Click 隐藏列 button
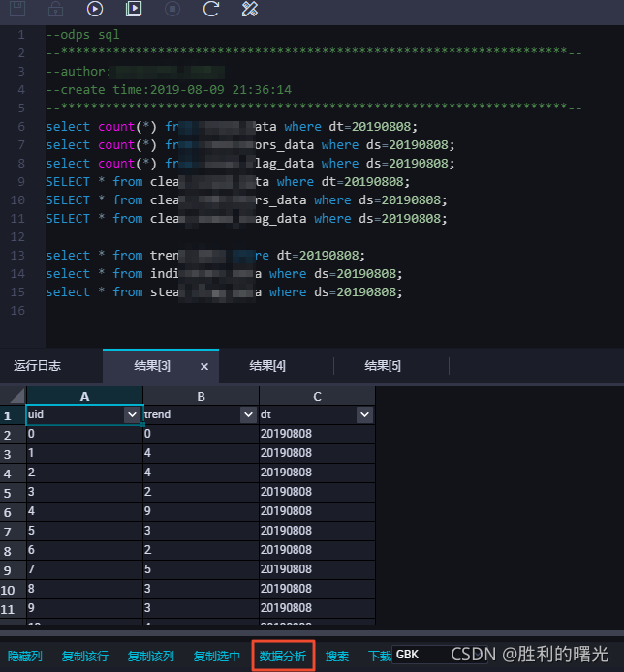The height and width of the screenshot is (672, 624). tap(25, 657)
